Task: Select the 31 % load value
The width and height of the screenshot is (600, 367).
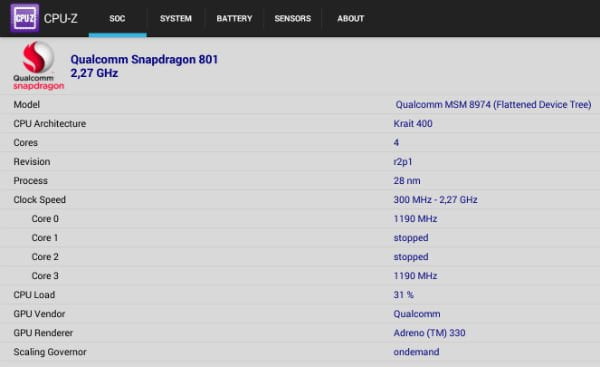Action: 403,295
